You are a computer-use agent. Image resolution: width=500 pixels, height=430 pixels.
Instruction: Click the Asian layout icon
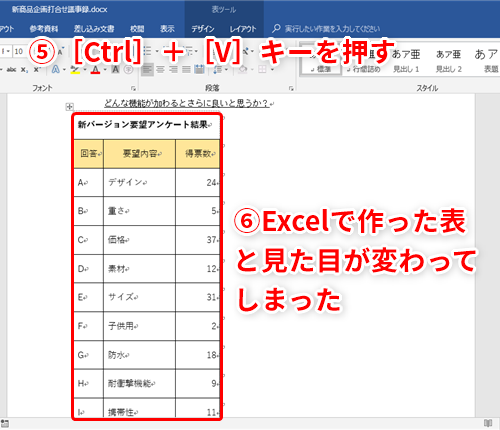pos(246,51)
